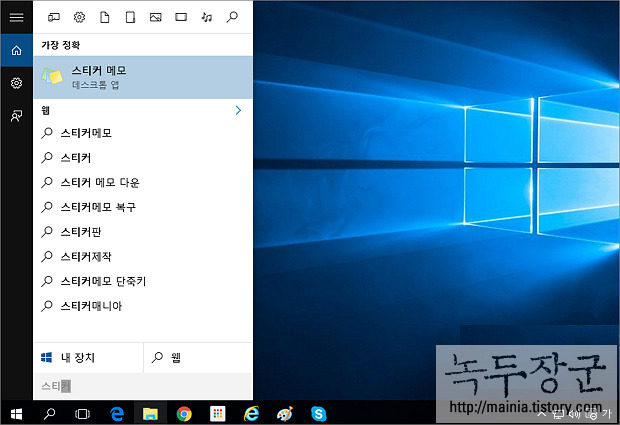Image resolution: width=620 pixels, height=425 pixels.
Task: Select the 스티커 web suggestion
Action: (143, 158)
